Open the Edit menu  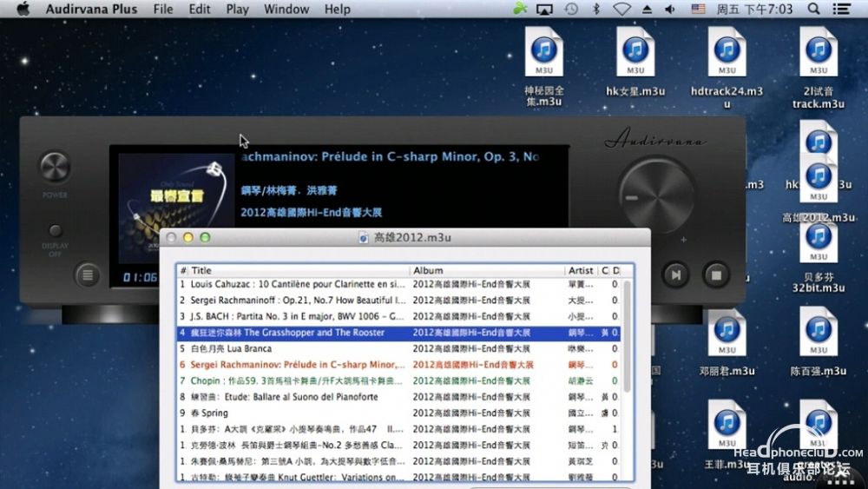point(200,9)
